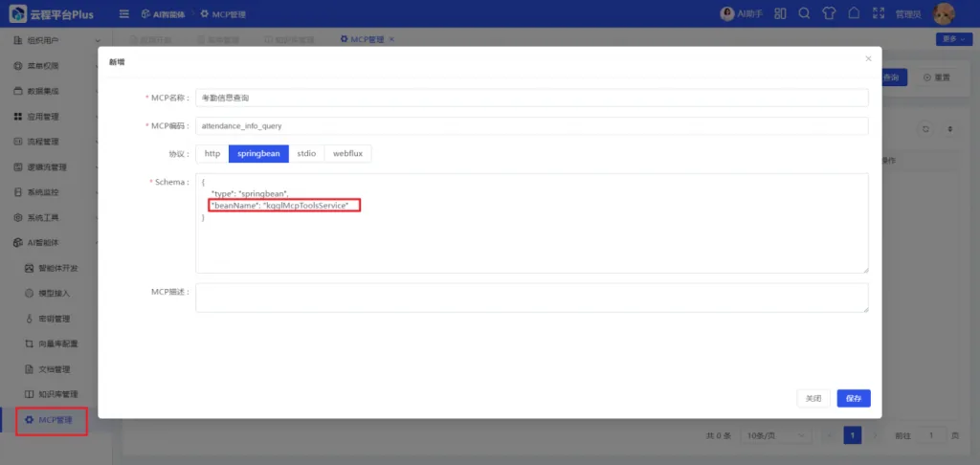The height and width of the screenshot is (465, 980).
Task: Select the stdio protocol option
Action: [306, 153]
